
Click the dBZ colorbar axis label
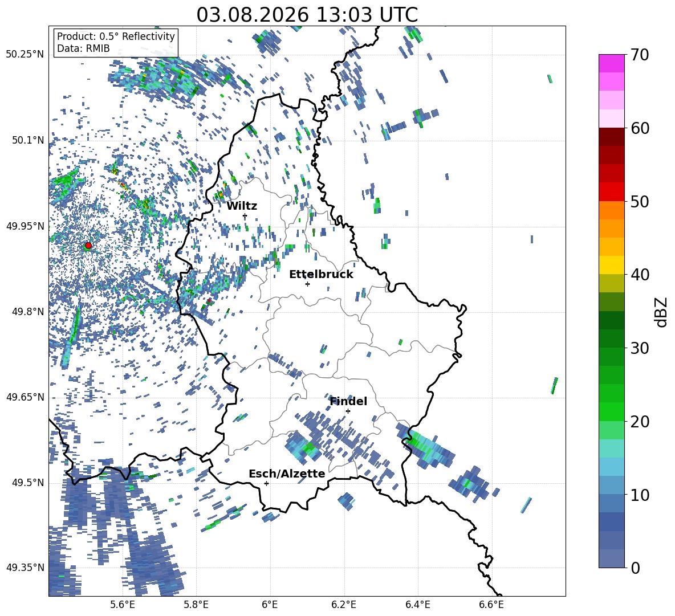pos(661,312)
